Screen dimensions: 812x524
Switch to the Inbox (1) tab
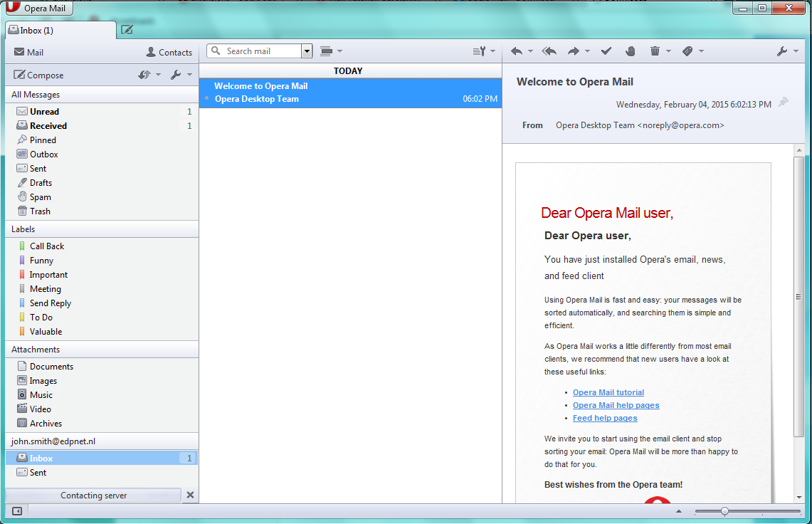click(x=61, y=30)
